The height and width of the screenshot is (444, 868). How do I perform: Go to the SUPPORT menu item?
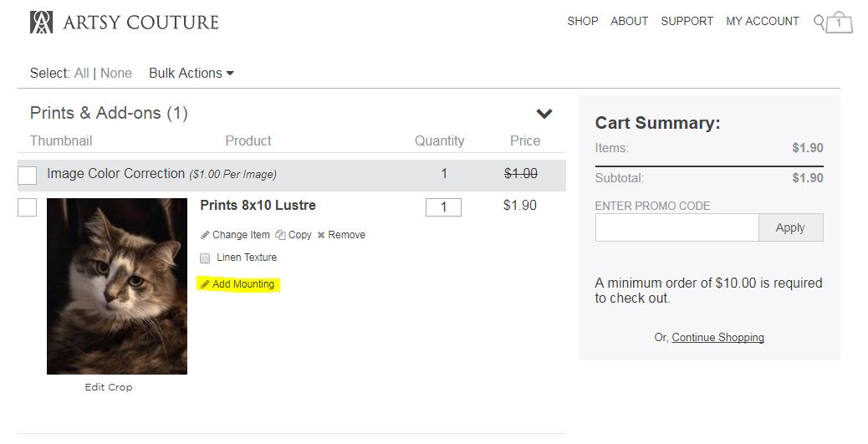point(687,21)
